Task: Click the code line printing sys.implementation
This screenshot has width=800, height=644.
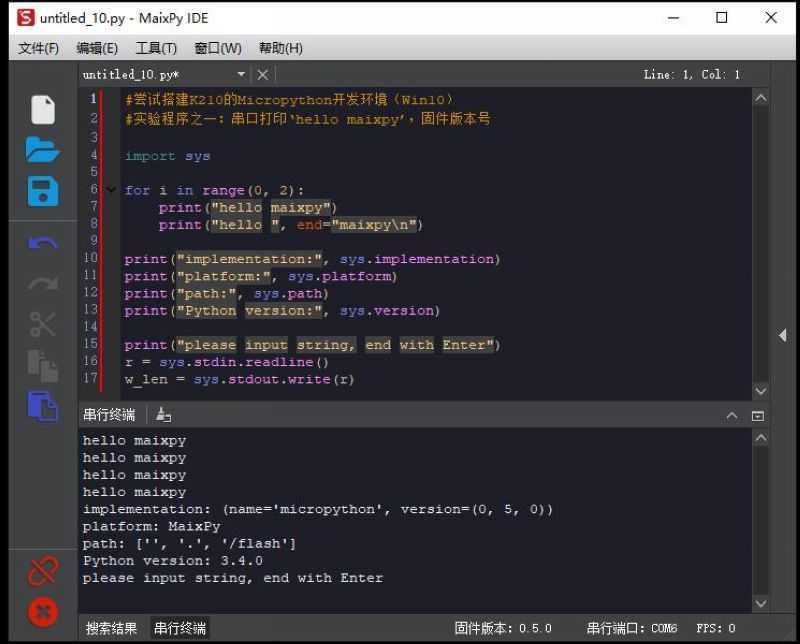Action: [x=312, y=259]
